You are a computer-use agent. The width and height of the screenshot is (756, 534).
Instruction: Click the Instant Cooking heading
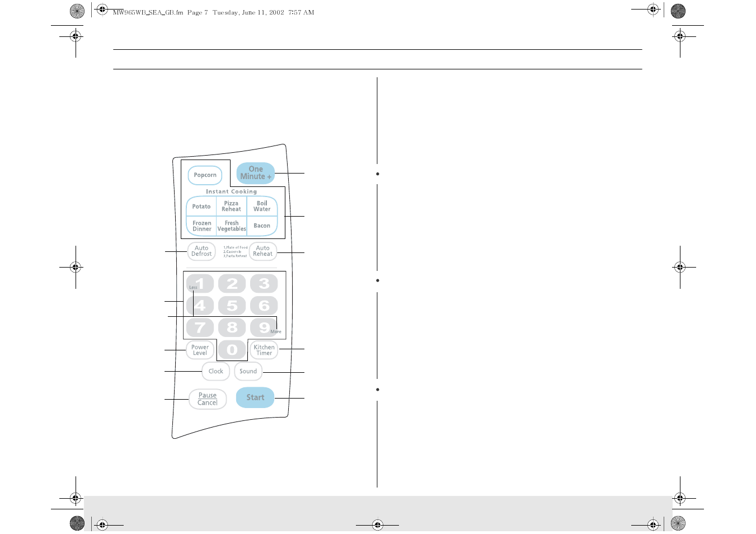[231, 191]
